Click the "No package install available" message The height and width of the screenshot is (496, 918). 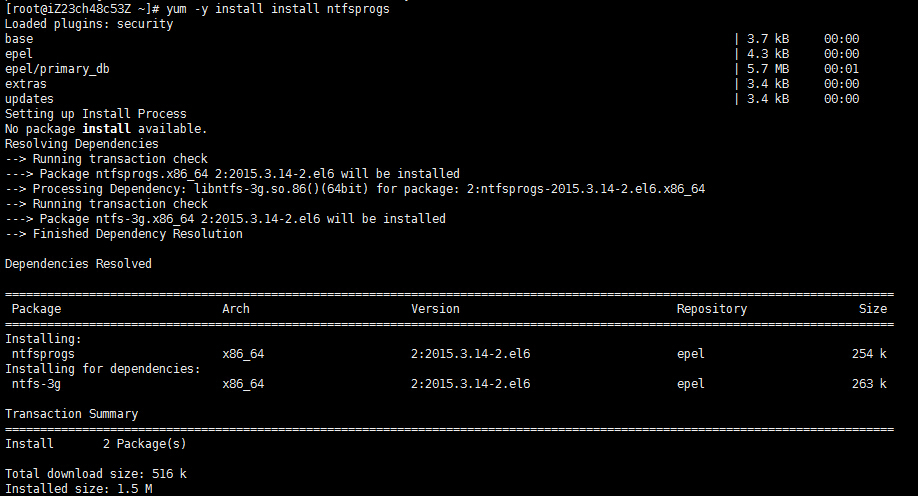[x=106, y=129]
